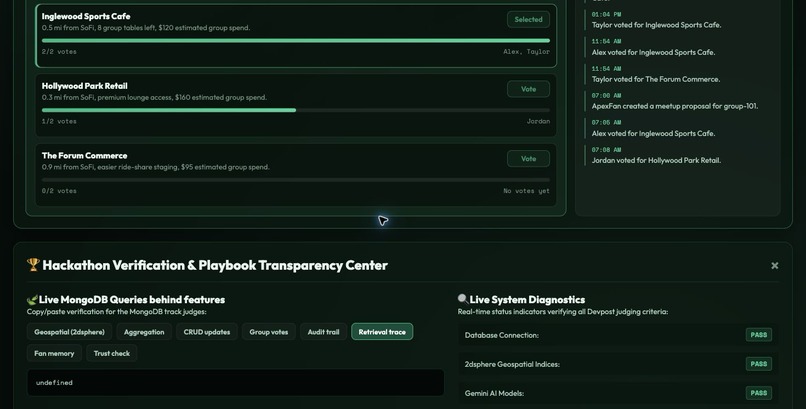Click '0.5 mi from SoFi, 8 group tables left' description
806x409 pixels.
click(x=146, y=28)
